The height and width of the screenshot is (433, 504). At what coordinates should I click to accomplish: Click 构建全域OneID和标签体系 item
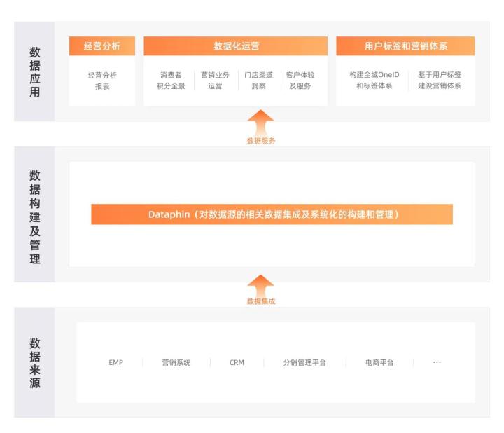374,81
